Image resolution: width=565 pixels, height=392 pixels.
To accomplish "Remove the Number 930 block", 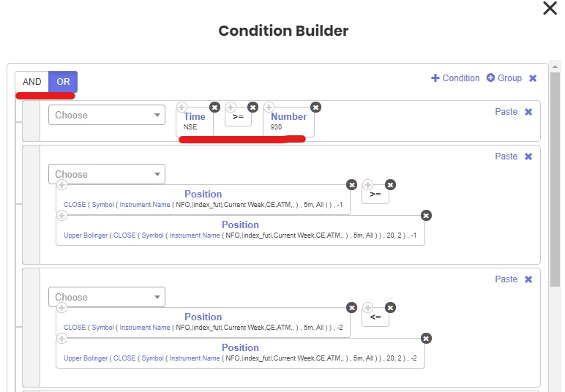I will point(315,107).
